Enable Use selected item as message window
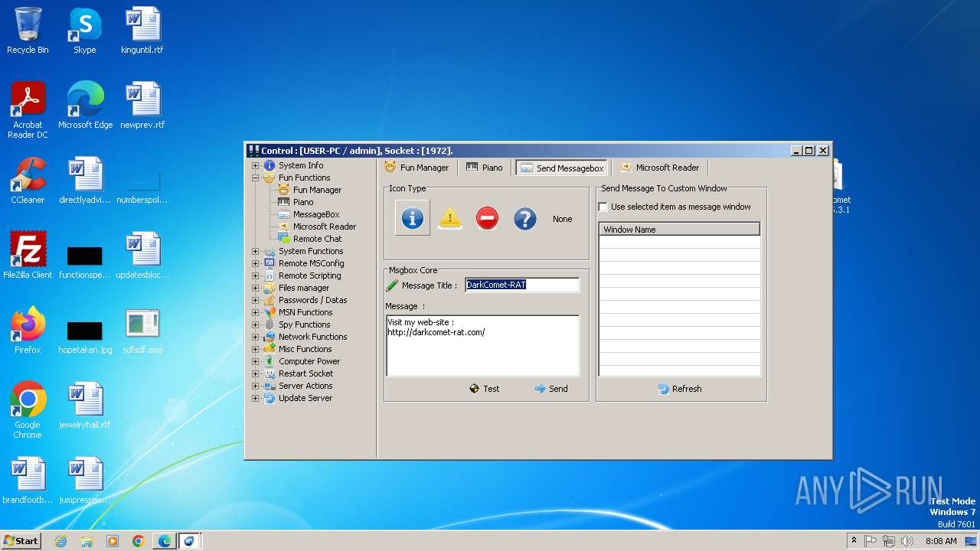Viewport: 980px width, 551px height. pos(603,207)
